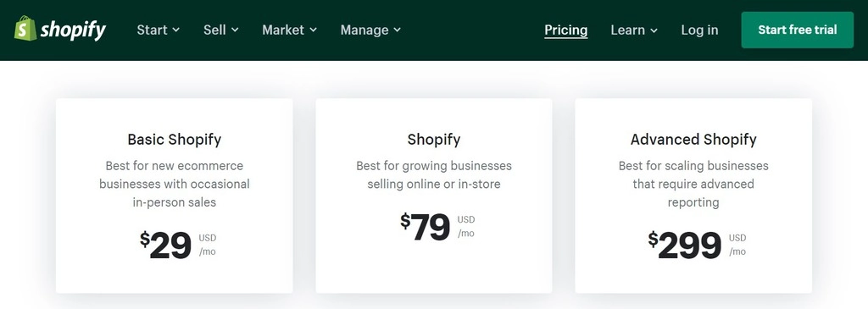Click the Log in link
The image size is (868, 309).
tap(699, 30)
